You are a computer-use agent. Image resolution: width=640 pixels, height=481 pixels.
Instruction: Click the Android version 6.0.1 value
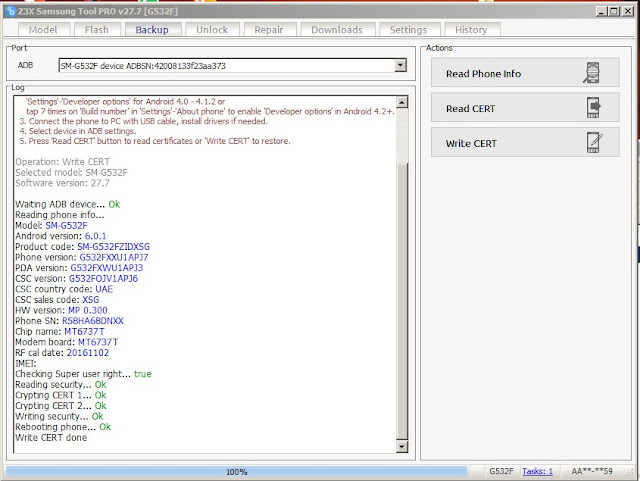[x=96, y=236]
